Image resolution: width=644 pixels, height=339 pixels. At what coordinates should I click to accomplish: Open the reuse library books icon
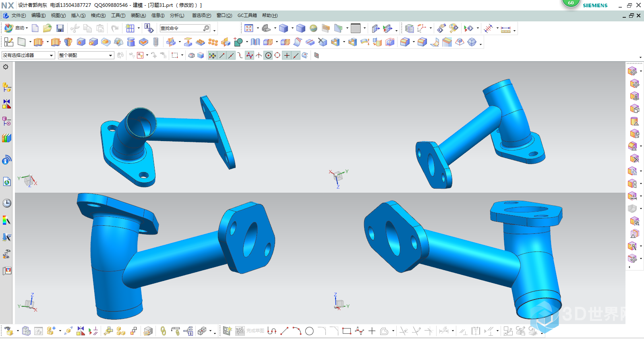tap(6, 138)
